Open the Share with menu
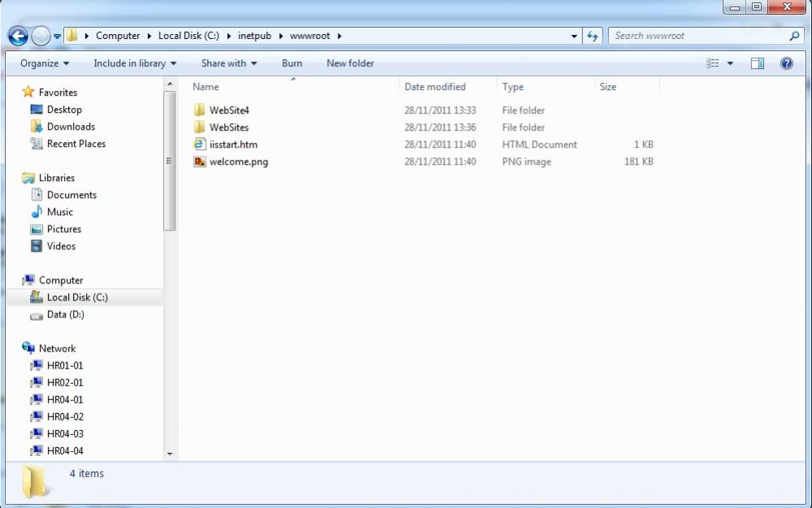This screenshot has width=812, height=508. coord(229,63)
